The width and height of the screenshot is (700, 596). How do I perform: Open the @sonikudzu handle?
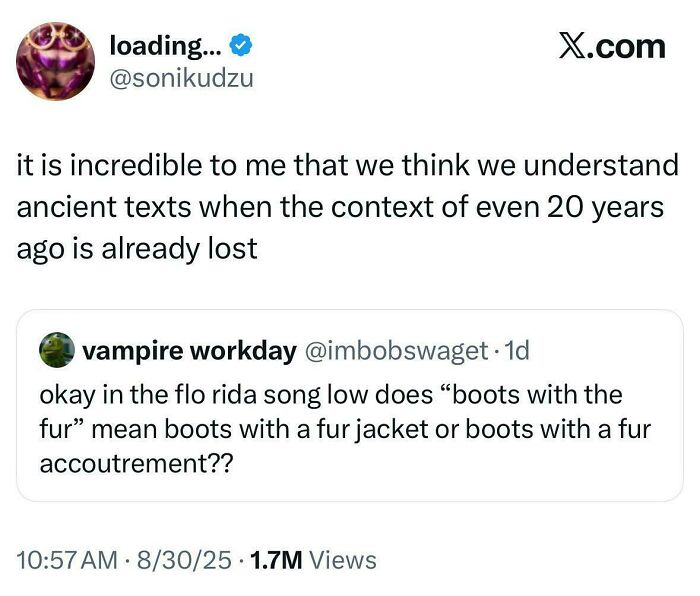pos(180,77)
